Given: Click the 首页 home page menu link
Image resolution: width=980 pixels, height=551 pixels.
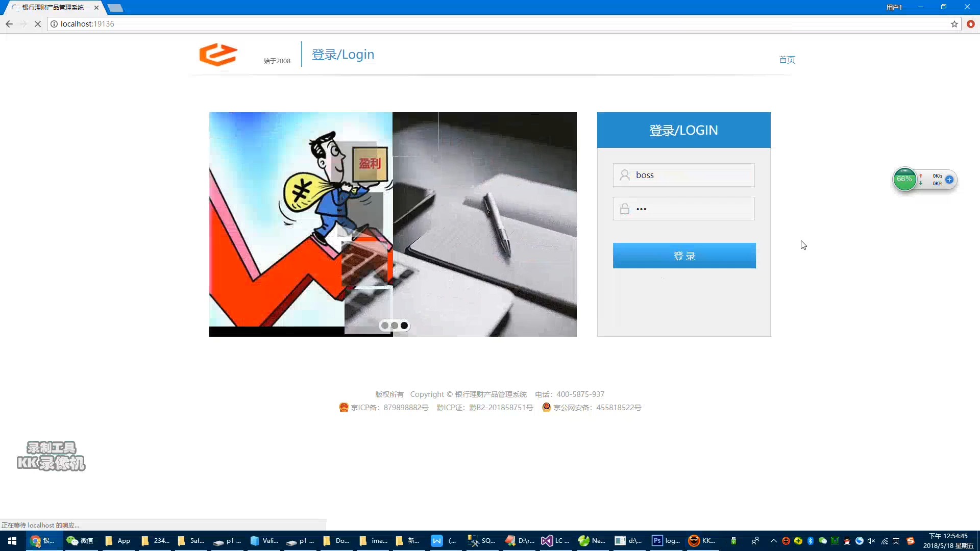Looking at the screenshot, I should [x=788, y=60].
